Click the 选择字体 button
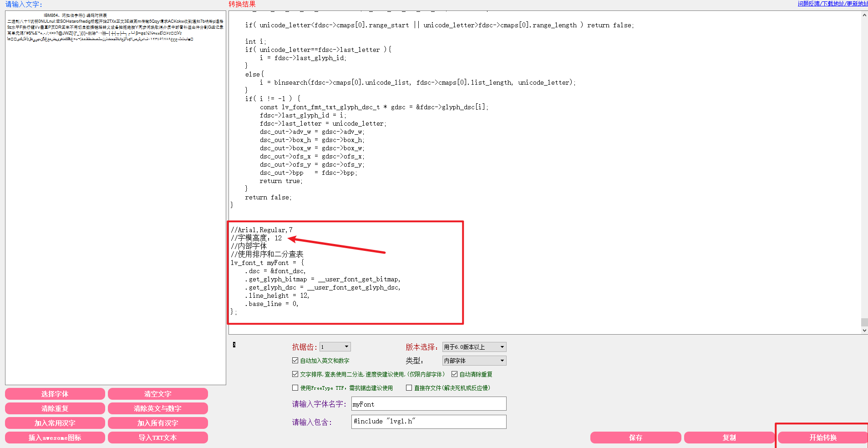The height and width of the screenshot is (448, 868). (55, 394)
